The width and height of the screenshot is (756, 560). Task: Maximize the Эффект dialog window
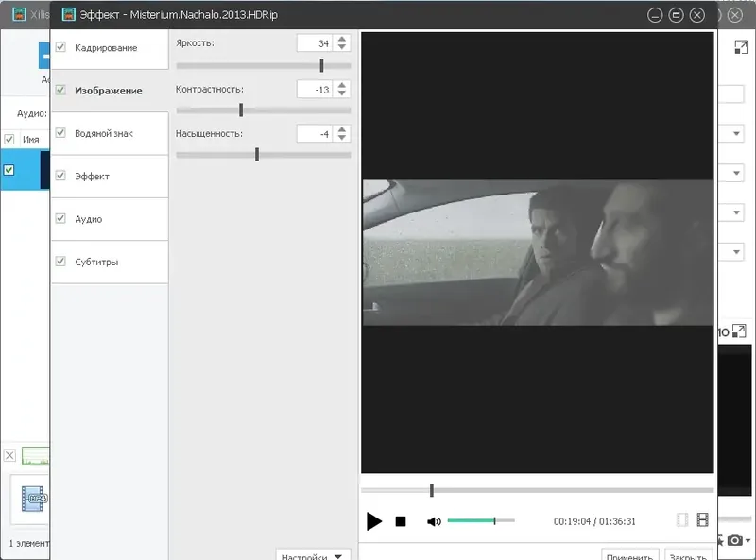[676, 15]
